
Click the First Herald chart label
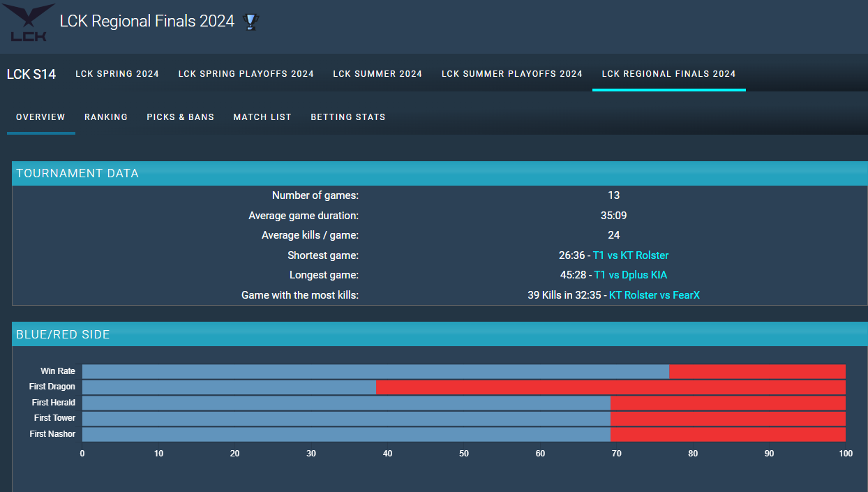point(54,403)
